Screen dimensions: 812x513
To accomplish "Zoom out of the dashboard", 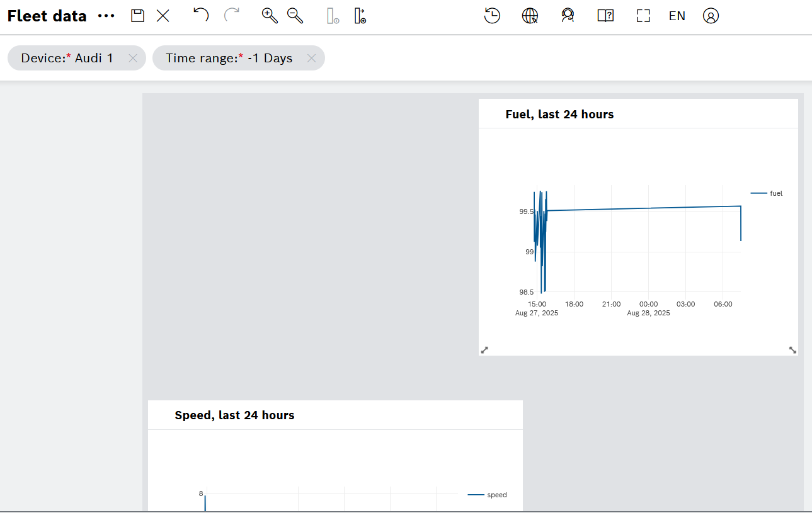I will (x=295, y=16).
